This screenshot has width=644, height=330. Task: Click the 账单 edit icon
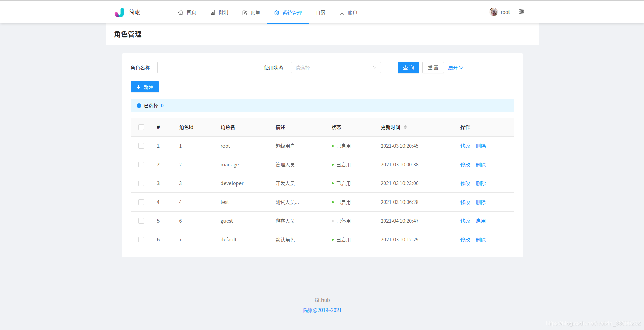[245, 13]
